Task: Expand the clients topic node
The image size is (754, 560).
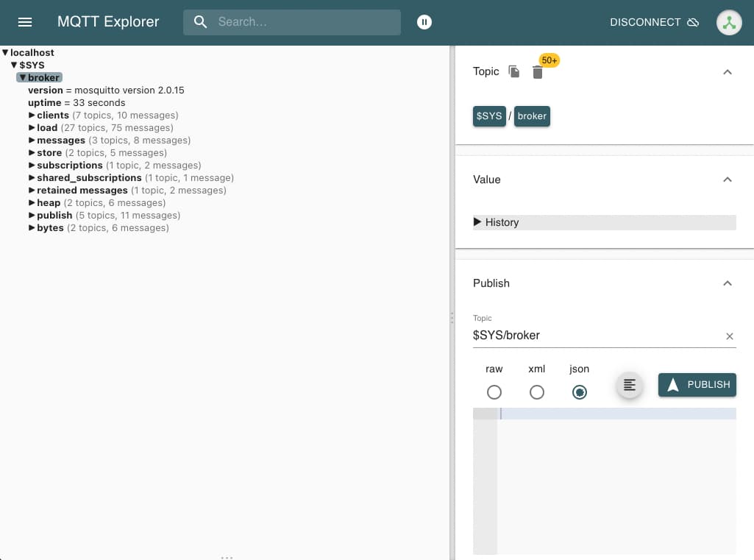Action: 32,115
